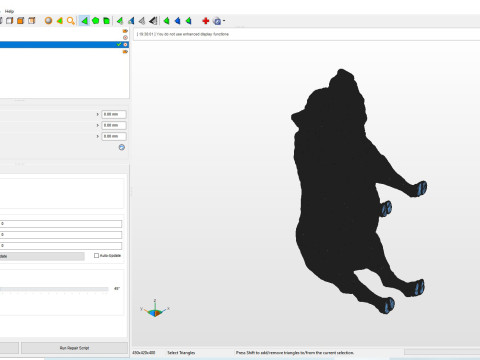This screenshot has width=480, height=360.
Task: Enable the Auto-Update checkbox
Action: click(x=96, y=256)
